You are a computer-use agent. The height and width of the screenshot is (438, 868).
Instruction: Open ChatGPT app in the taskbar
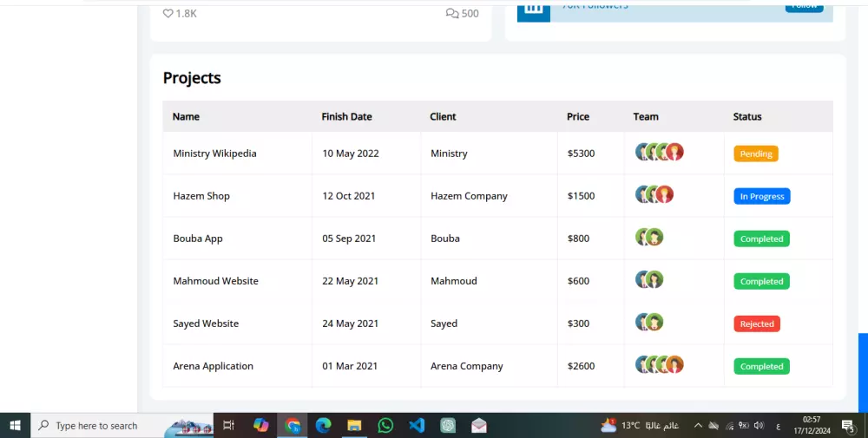(x=448, y=425)
